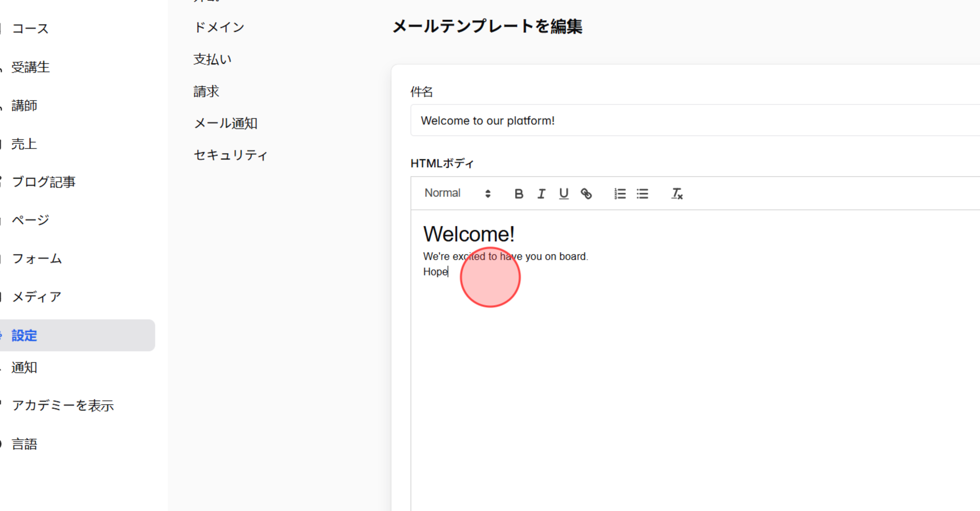Select the 請求 billing section
Viewport: 980px width, 511px height.
[206, 91]
